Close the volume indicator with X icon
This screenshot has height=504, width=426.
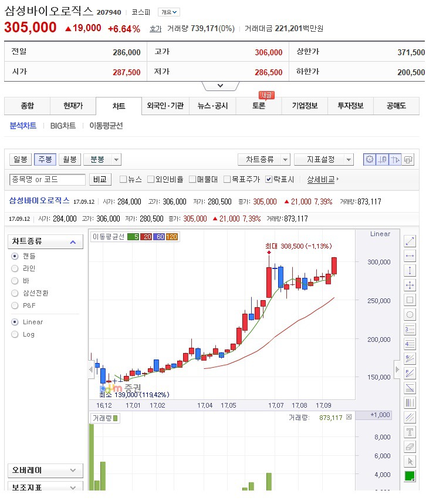point(349,417)
